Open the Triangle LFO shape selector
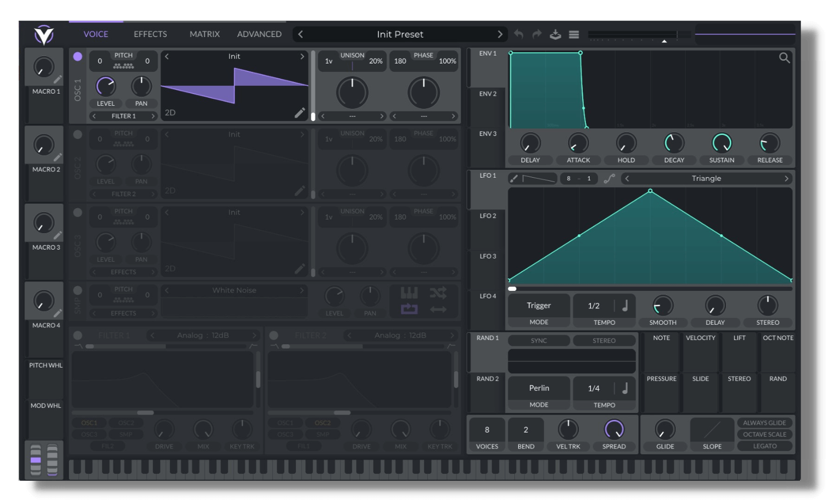Image resolution: width=832 pixels, height=504 pixels. point(706,179)
